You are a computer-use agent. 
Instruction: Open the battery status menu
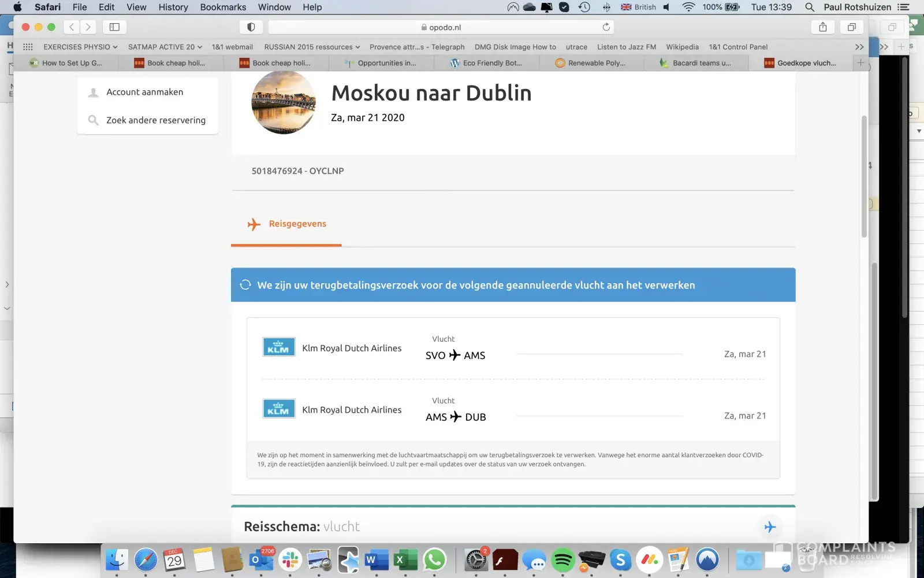(x=721, y=7)
